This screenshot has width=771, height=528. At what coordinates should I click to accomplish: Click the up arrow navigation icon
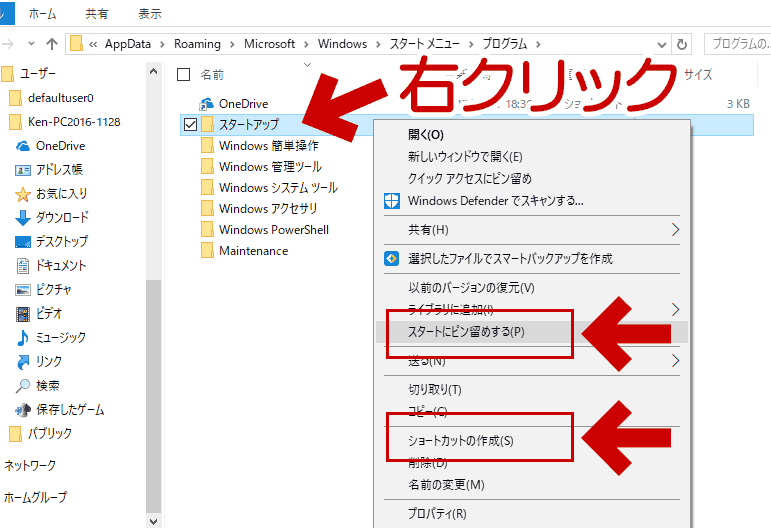tap(52, 44)
